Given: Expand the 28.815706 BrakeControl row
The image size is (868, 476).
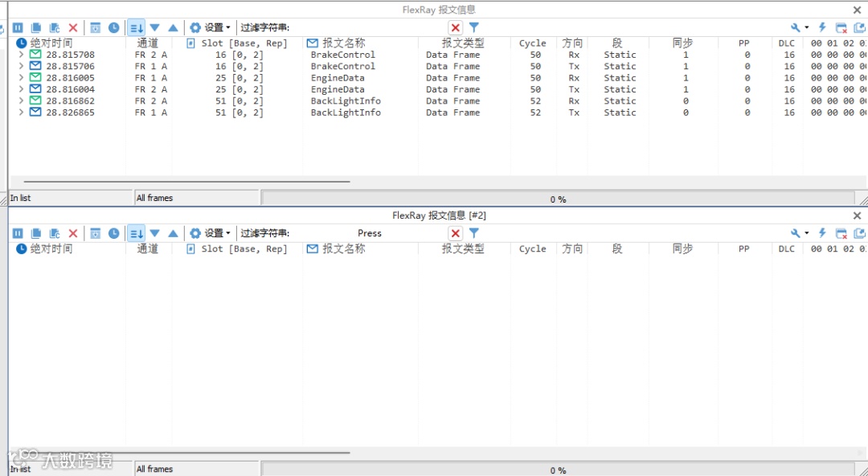Looking at the screenshot, I should pyautogui.click(x=21, y=66).
